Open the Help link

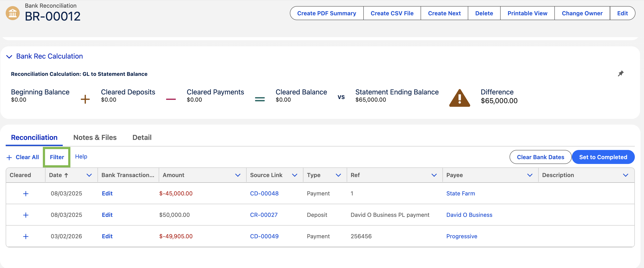pos(81,157)
